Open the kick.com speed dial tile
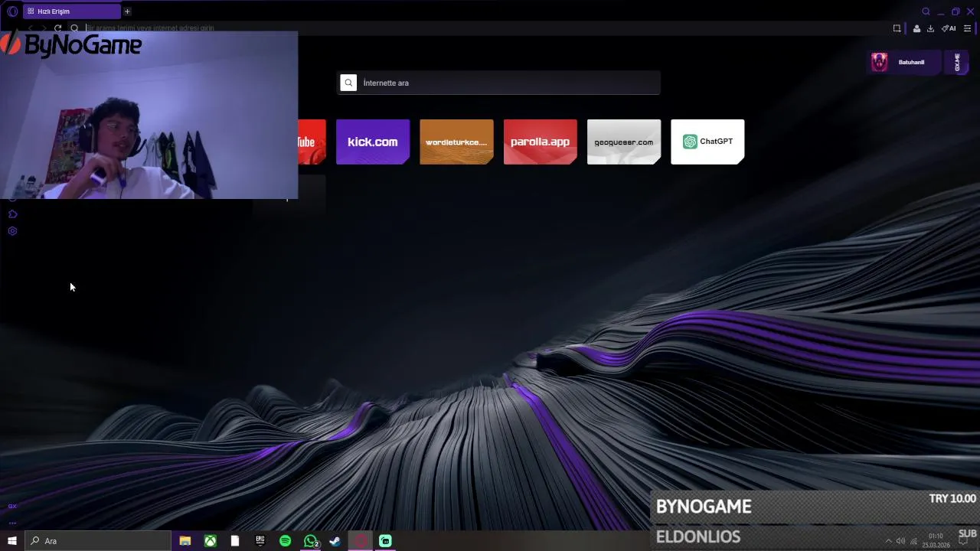Image resolution: width=980 pixels, height=551 pixels. pyautogui.click(x=373, y=142)
